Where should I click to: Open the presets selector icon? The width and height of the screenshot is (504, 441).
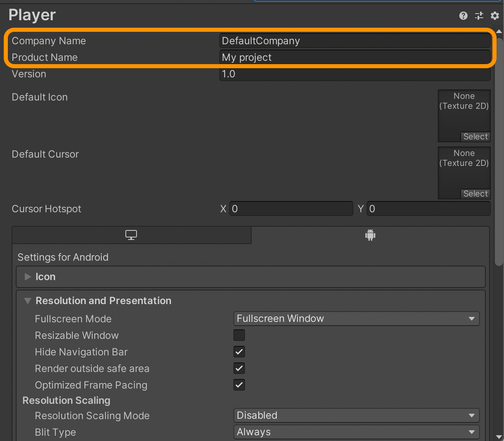(x=479, y=16)
